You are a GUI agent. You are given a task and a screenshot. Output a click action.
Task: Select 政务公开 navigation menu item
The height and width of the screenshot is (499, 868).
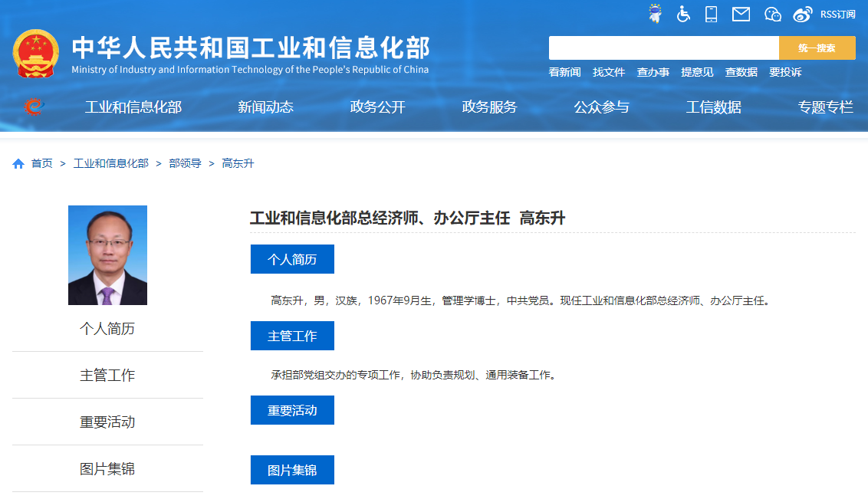[x=377, y=107]
